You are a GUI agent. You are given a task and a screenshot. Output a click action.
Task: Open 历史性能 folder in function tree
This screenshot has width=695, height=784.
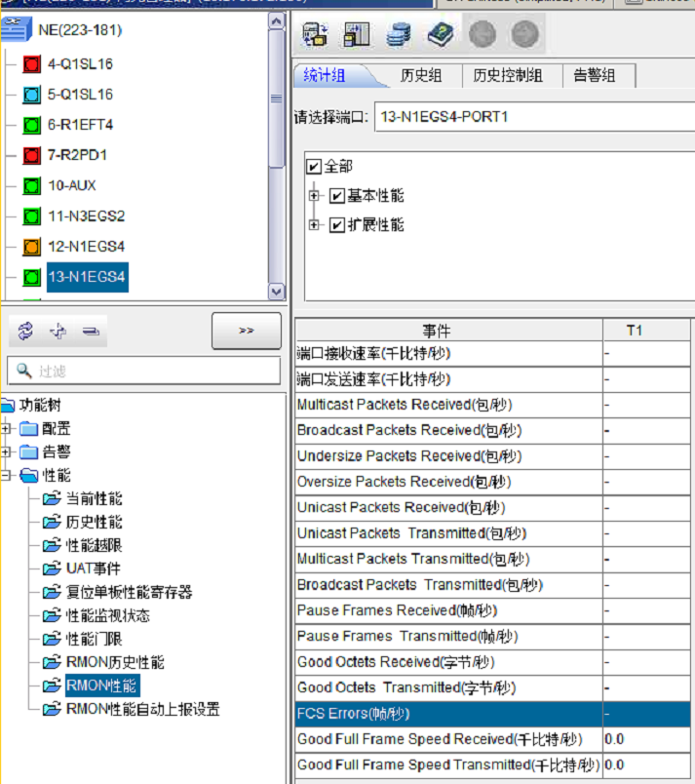(94, 522)
